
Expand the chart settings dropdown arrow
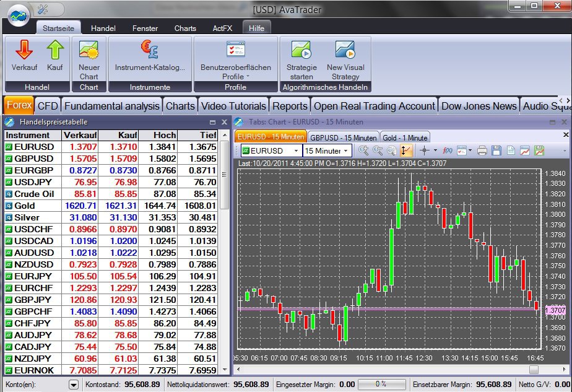(x=470, y=150)
